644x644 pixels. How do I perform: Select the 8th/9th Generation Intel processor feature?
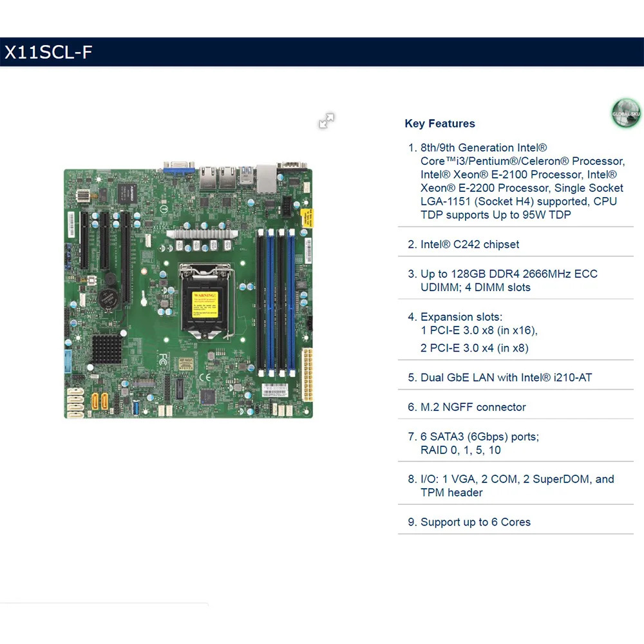522,181
